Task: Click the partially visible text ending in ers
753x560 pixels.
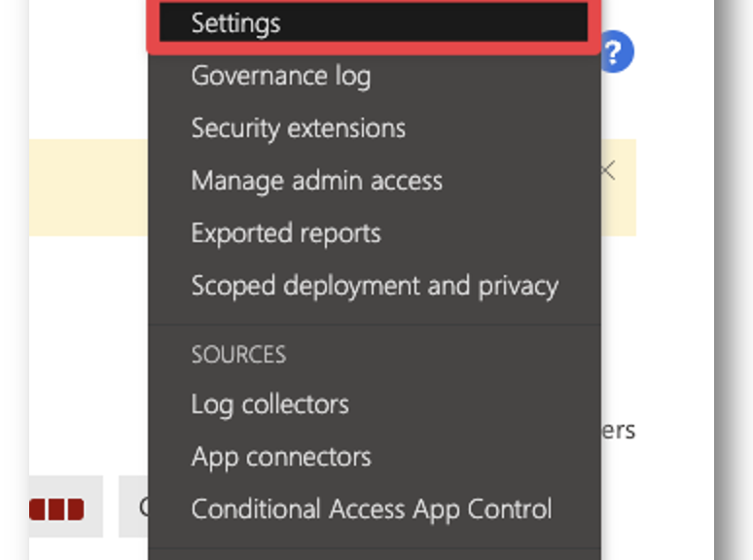Action: [618, 431]
